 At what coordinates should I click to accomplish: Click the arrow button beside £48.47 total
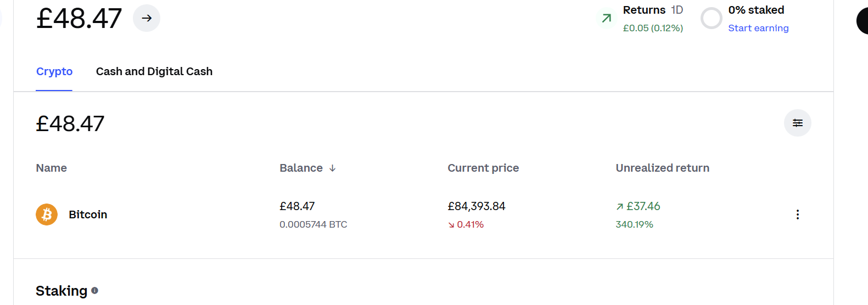147,18
